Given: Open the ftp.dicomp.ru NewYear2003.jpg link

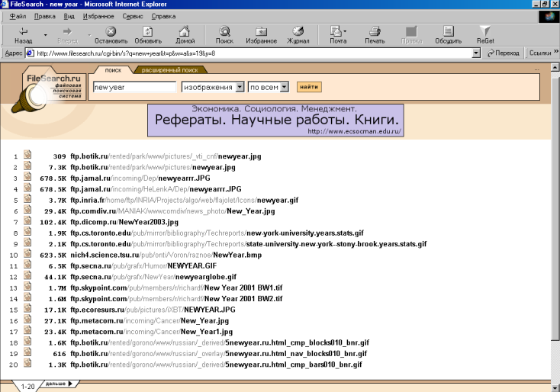Looking at the screenshot, I should (124, 222).
